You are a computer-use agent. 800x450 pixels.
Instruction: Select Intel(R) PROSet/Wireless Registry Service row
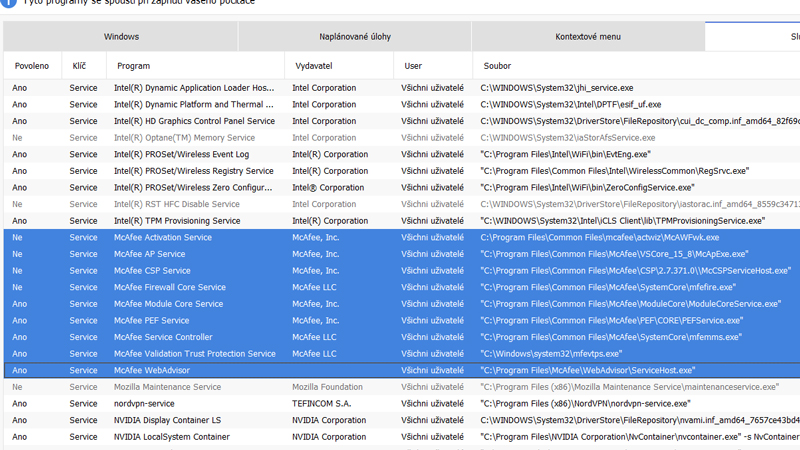tap(402, 171)
